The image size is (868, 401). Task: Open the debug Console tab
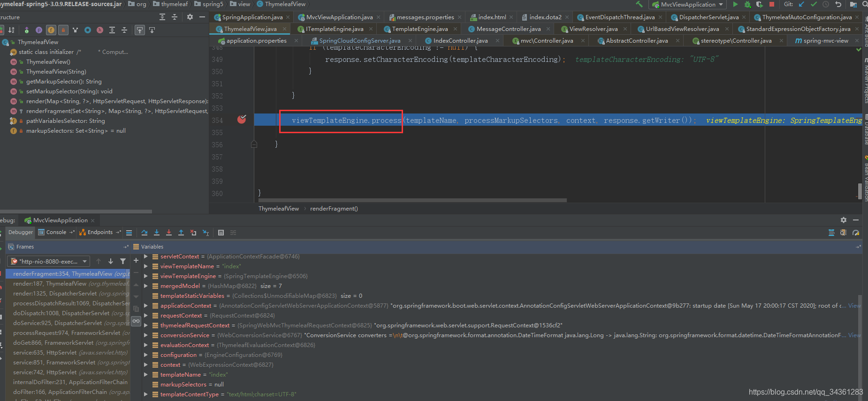[x=56, y=232]
